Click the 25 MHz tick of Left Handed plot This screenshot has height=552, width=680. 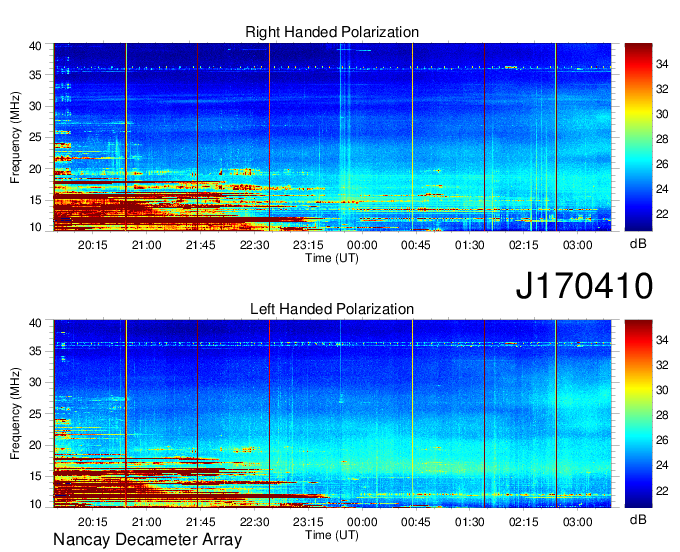[x=35, y=414]
